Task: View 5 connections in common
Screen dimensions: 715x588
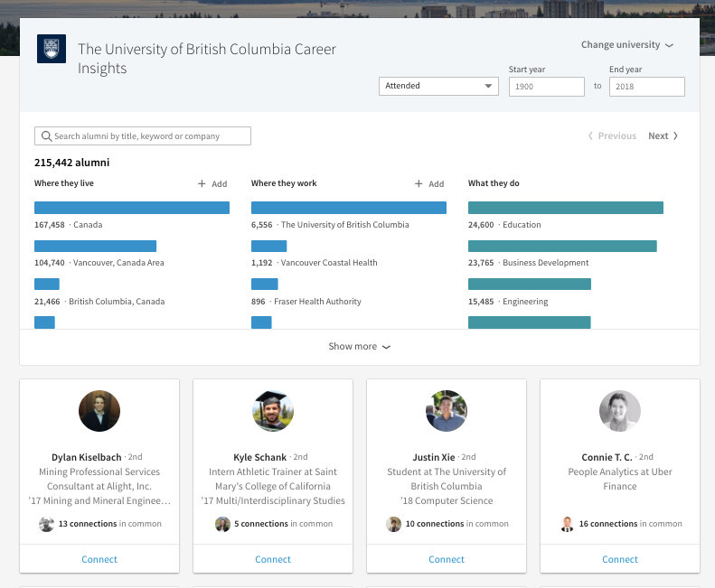Action: point(283,524)
